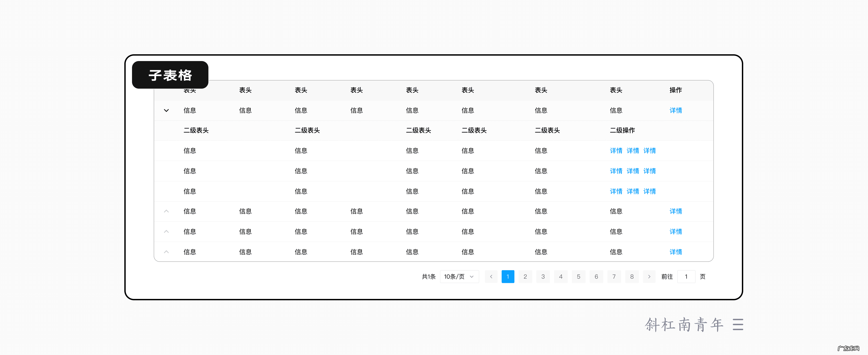Click 详情 on the last table row
868x355 pixels.
coord(676,251)
